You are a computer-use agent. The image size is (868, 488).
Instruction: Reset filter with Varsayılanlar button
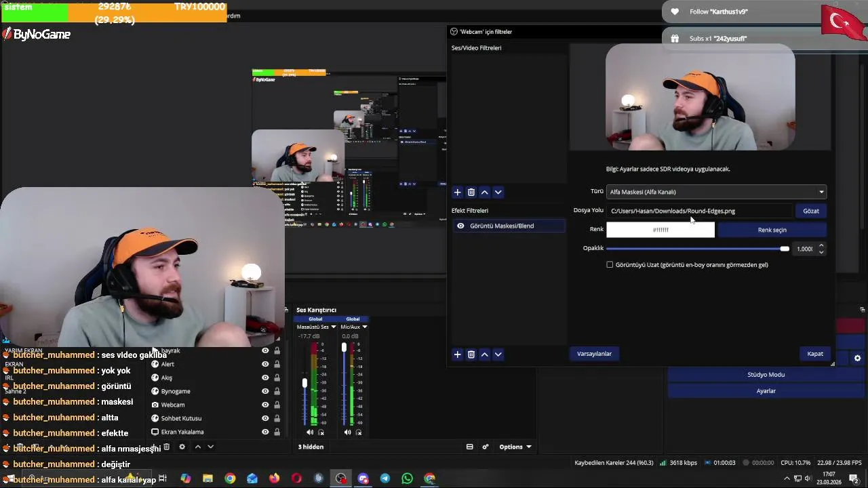pos(594,354)
